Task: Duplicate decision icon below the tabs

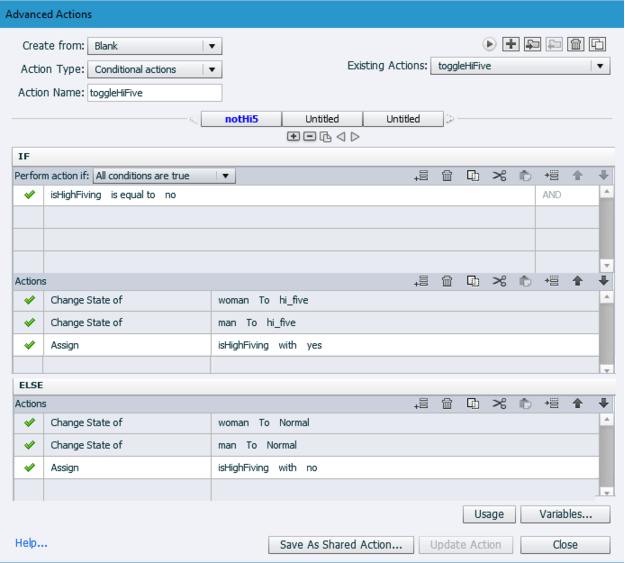Action: click(x=326, y=137)
